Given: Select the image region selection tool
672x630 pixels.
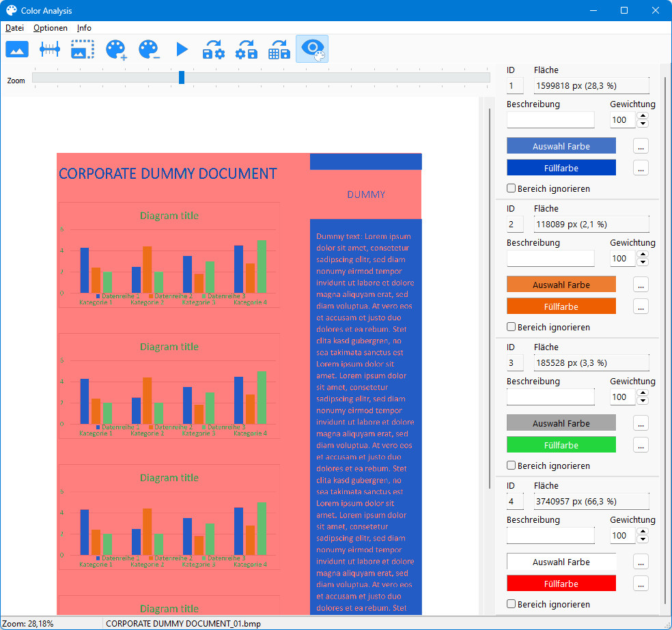Looking at the screenshot, I should click(x=83, y=49).
